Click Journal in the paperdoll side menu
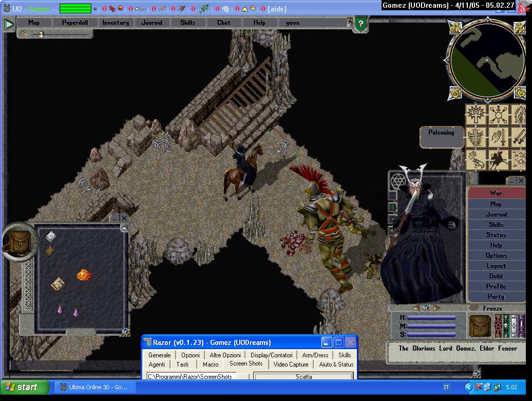The width and height of the screenshot is (532, 401). [x=497, y=214]
